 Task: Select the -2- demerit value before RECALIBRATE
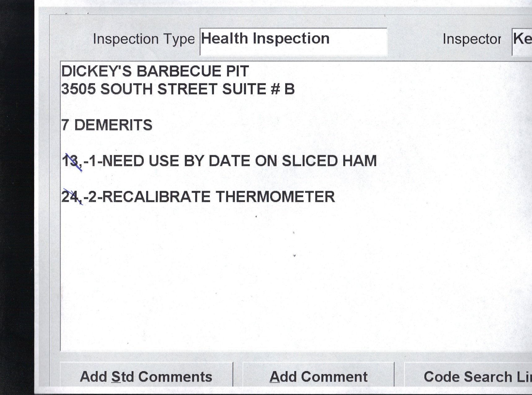point(93,197)
